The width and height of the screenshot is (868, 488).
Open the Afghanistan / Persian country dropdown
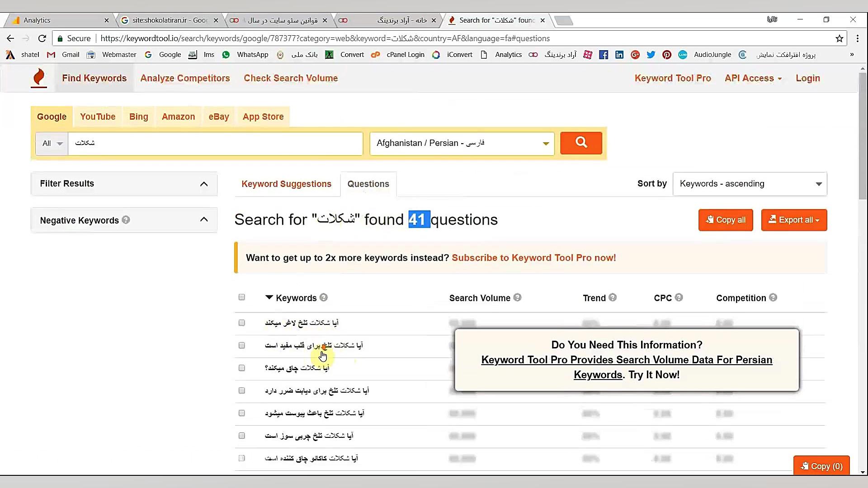click(x=462, y=143)
